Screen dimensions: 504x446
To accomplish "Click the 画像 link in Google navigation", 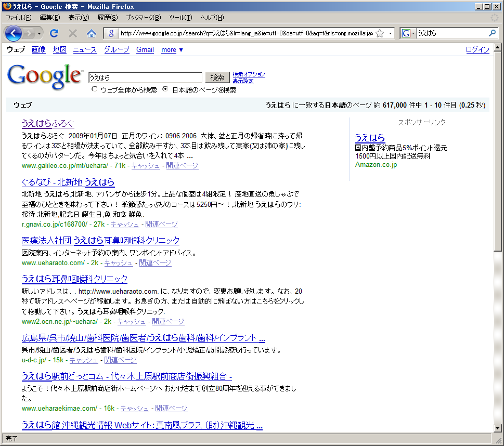I will coord(38,49).
